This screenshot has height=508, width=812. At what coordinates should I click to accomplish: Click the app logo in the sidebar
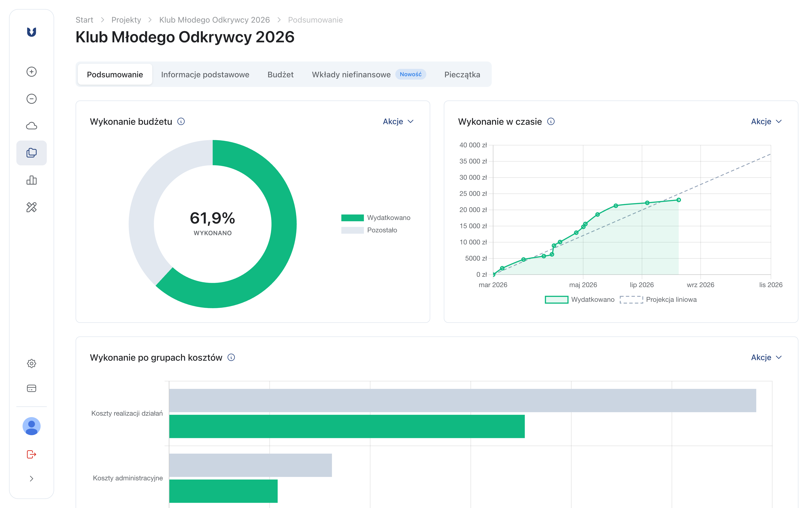[x=32, y=32]
